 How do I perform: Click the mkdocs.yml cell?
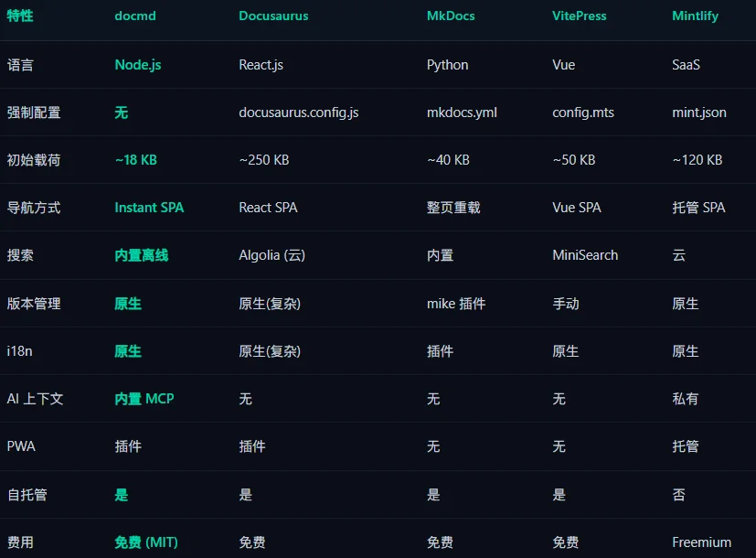point(462,113)
